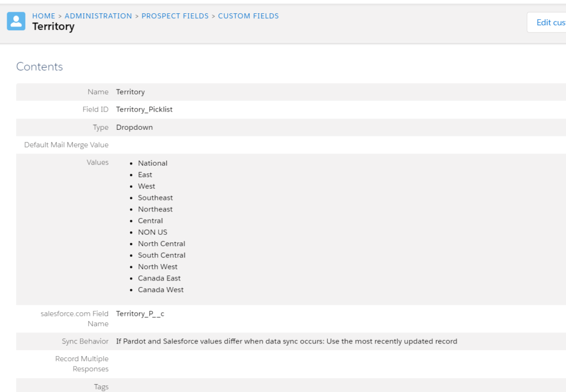
Task: Click the National value in the list
Action: click(153, 163)
